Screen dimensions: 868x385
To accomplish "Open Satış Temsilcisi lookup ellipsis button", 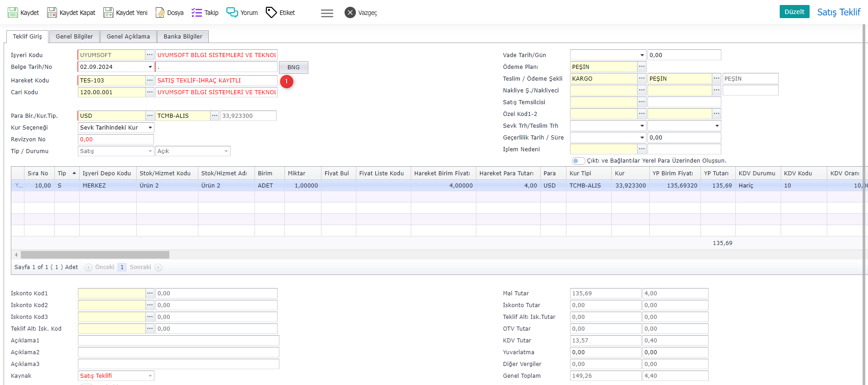I will (x=642, y=102).
